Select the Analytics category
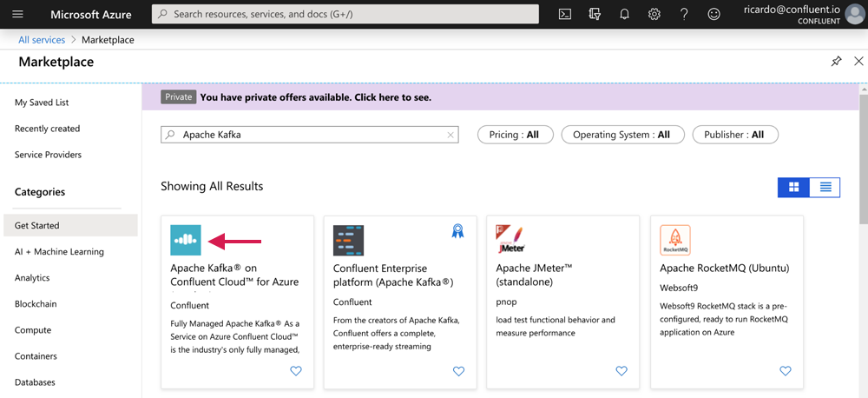Image resolution: width=868 pixels, height=398 pixels. pyautogui.click(x=32, y=278)
